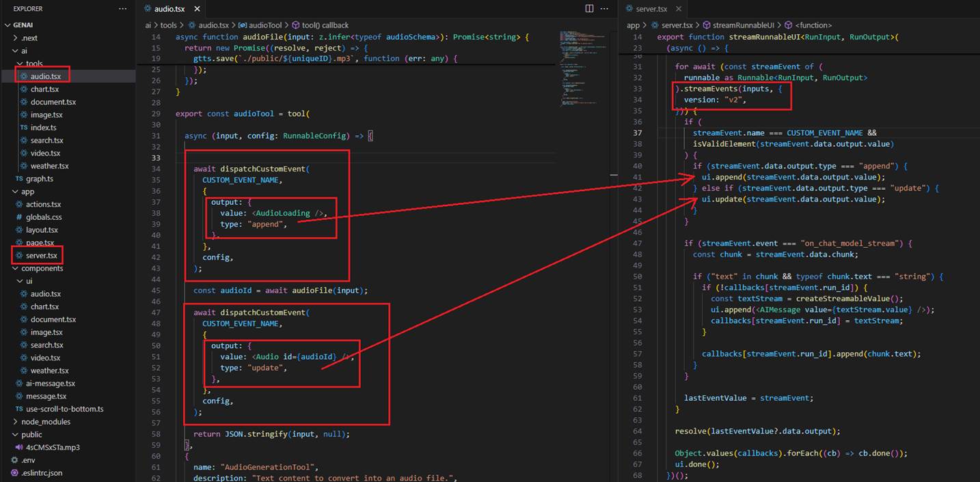Click React icon beside actions.tsx
The image size is (980, 482).
click(19, 204)
